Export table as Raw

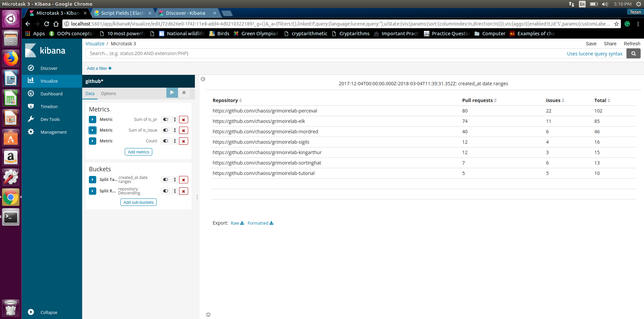click(237, 223)
